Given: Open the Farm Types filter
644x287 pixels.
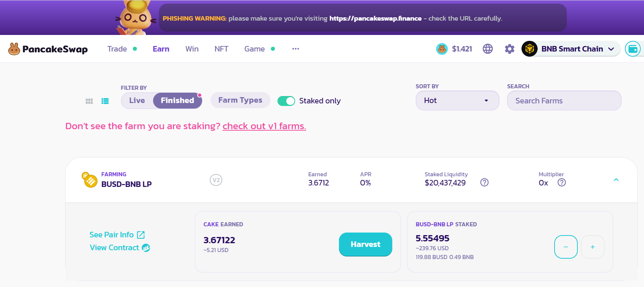Looking at the screenshot, I should (x=240, y=100).
